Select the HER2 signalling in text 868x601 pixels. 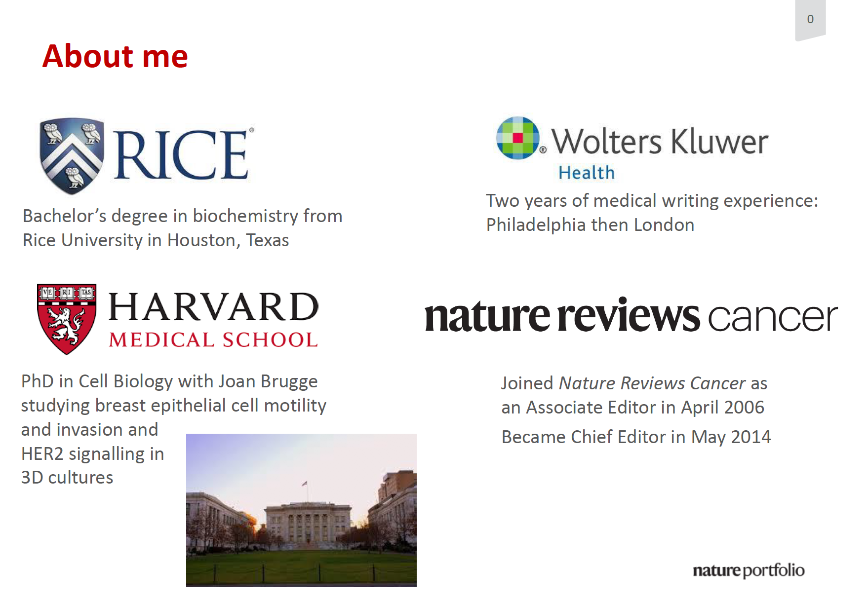(x=92, y=454)
